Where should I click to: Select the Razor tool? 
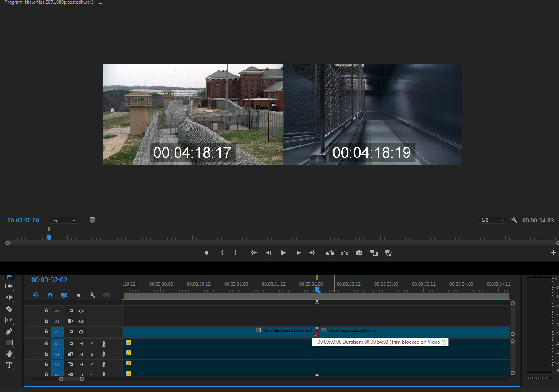[x=9, y=309]
